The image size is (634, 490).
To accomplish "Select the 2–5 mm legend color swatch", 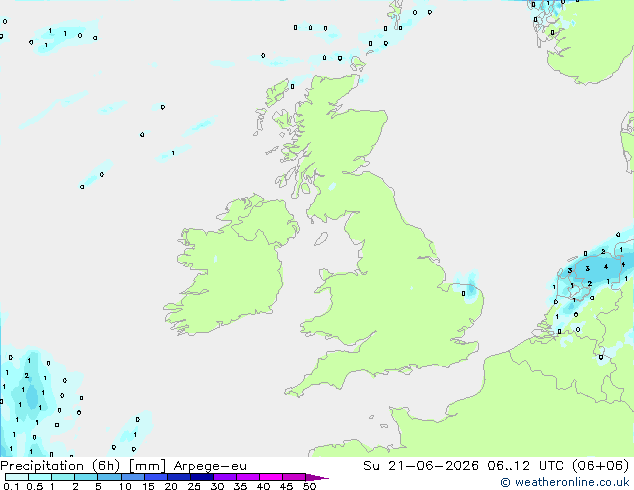I will (x=86, y=477).
